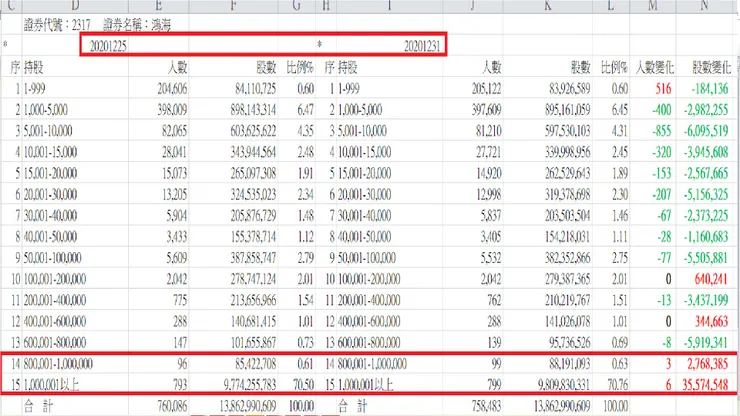Select cell with value 88,191,093

click(x=570, y=364)
